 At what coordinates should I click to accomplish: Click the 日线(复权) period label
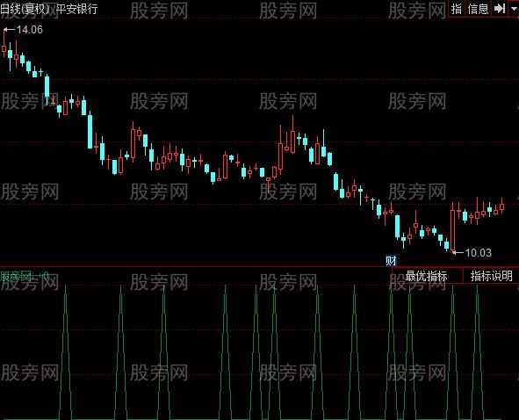point(25,9)
